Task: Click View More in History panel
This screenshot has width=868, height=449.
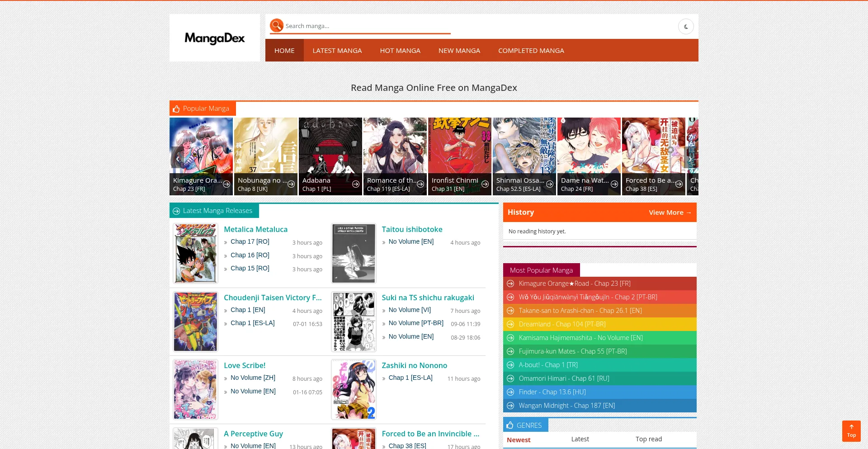Action: click(670, 213)
